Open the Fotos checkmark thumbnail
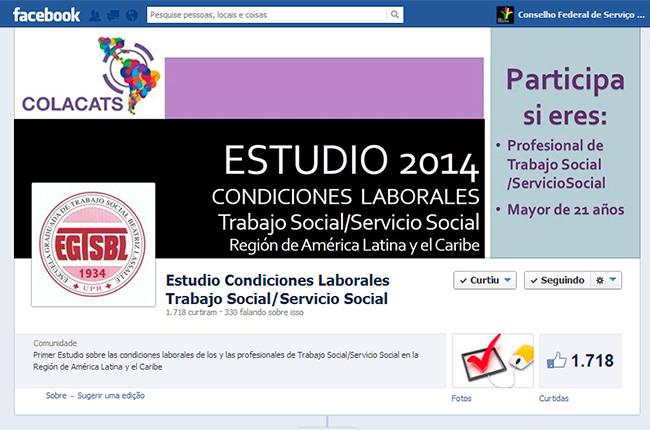Viewport: 650px width, 430px height. tap(492, 361)
